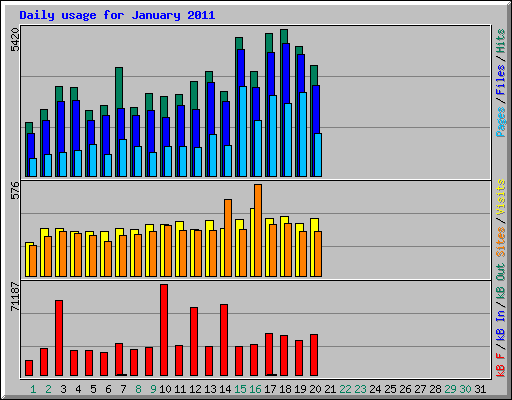Click day 10 on the x-axis
512x400 pixels.
[x=165, y=389]
